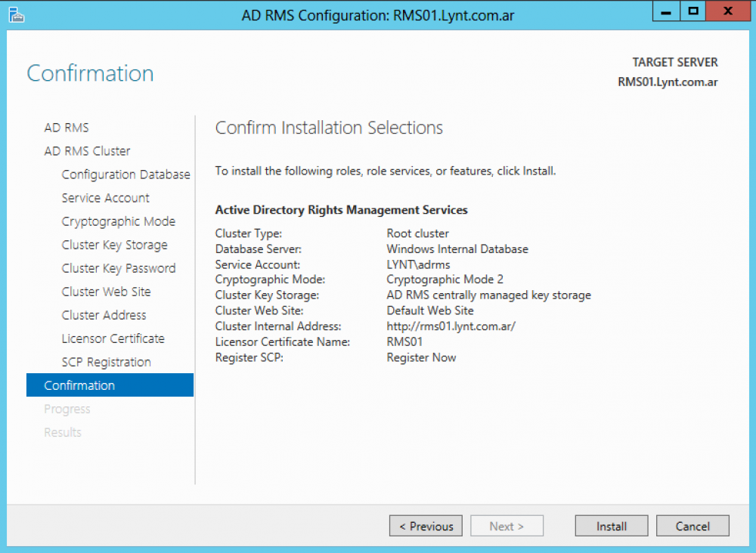Image resolution: width=756 pixels, height=553 pixels.
Task: Click the 'Register SCP:' label
Action: (249, 357)
